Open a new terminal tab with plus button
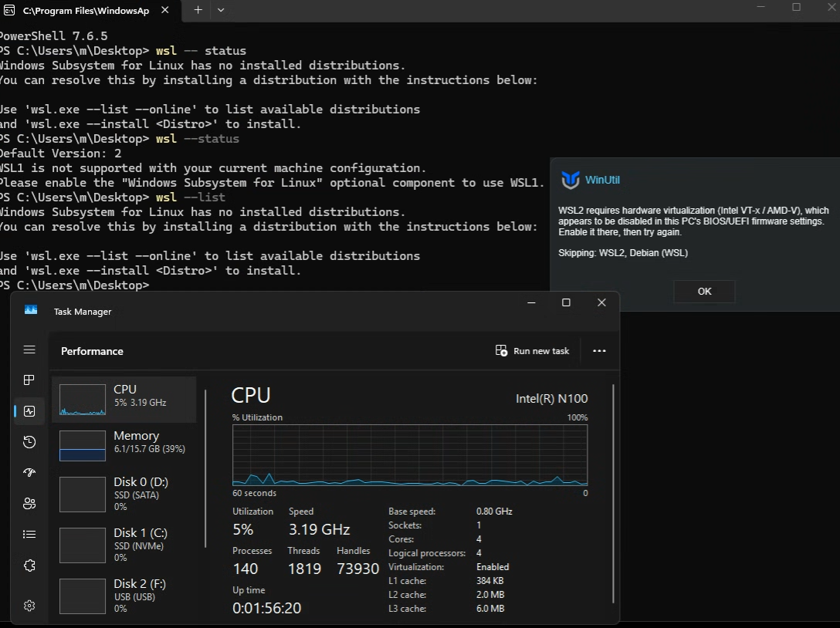 pos(198,9)
